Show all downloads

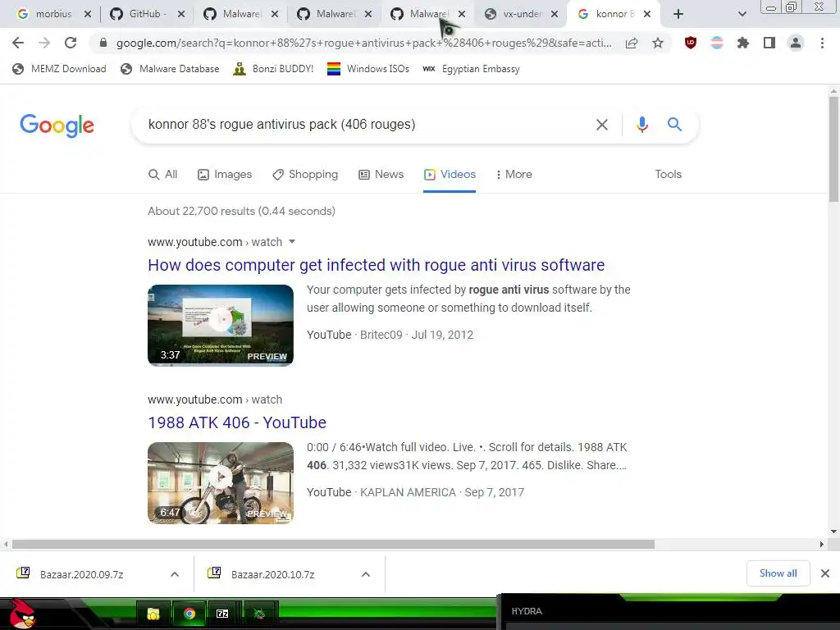point(778,573)
